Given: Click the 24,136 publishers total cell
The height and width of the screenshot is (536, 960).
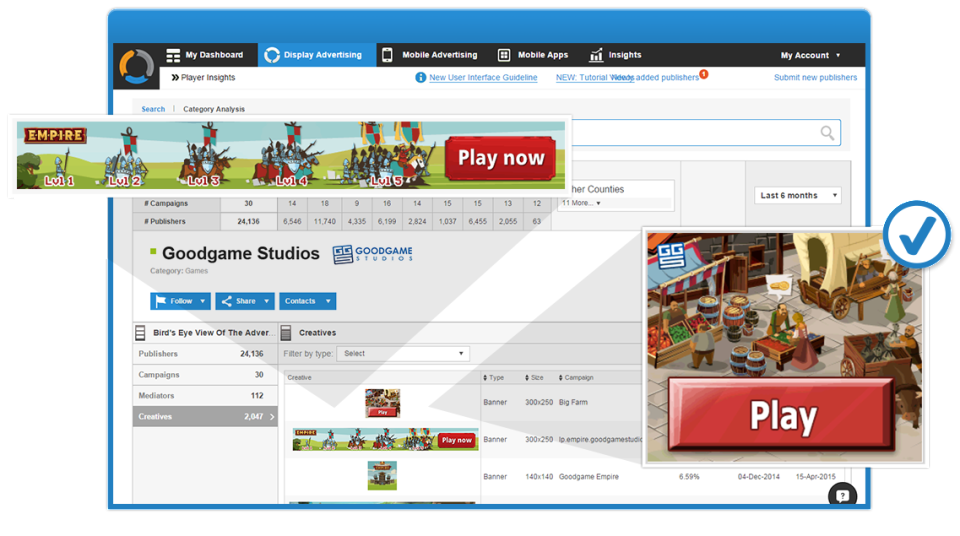Looking at the screenshot, I should [x=249, y=222].
